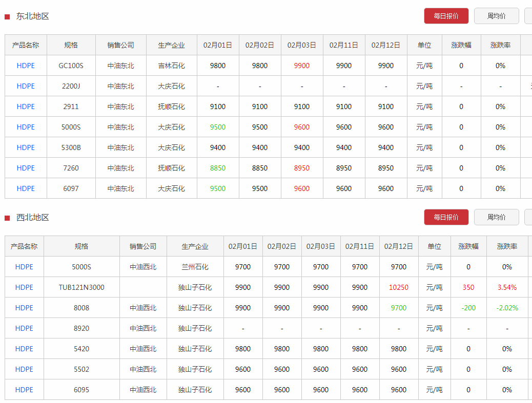This screenshot has height=403, width=532.
Task: Click red price 9900 in GC100S row
Action: tap(302, 66)
